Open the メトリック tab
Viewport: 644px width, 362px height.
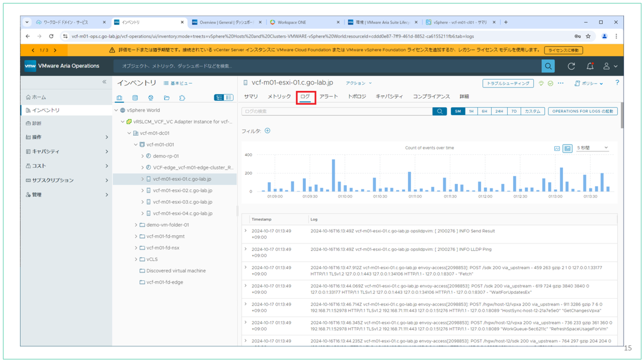pos(279,97)
